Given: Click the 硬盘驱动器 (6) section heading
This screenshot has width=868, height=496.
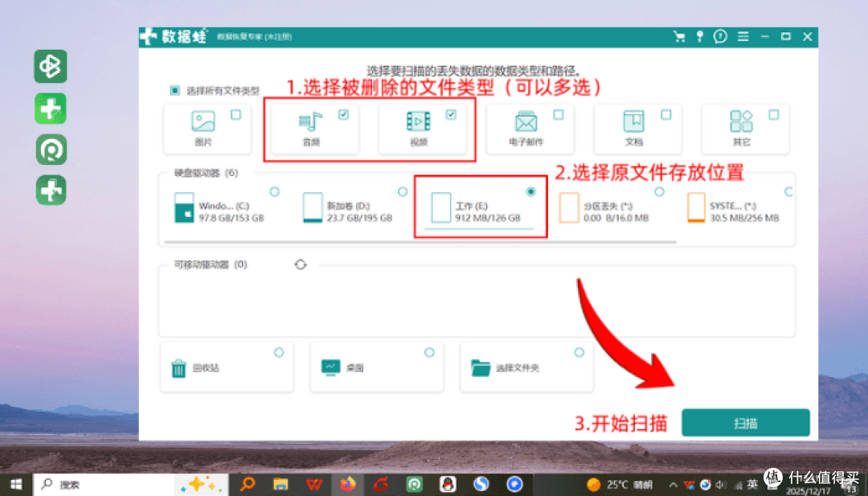Looking at the screenshot, I should (206, 174).
